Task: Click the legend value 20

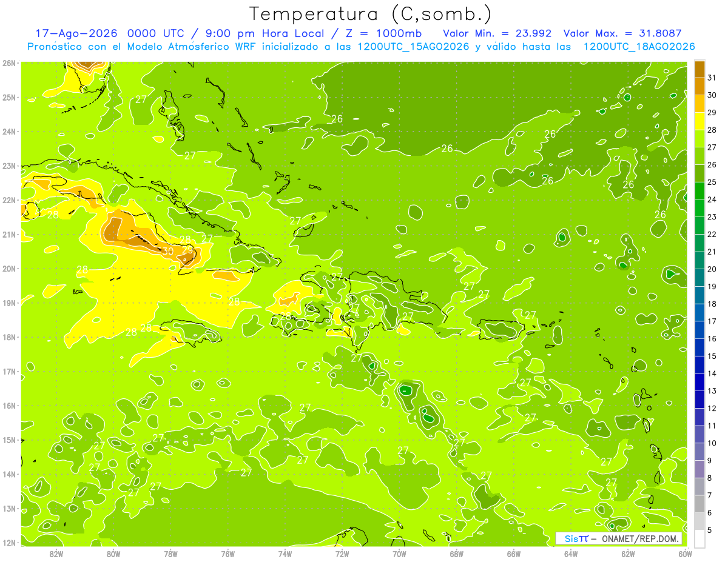Action: coord(712,269)
